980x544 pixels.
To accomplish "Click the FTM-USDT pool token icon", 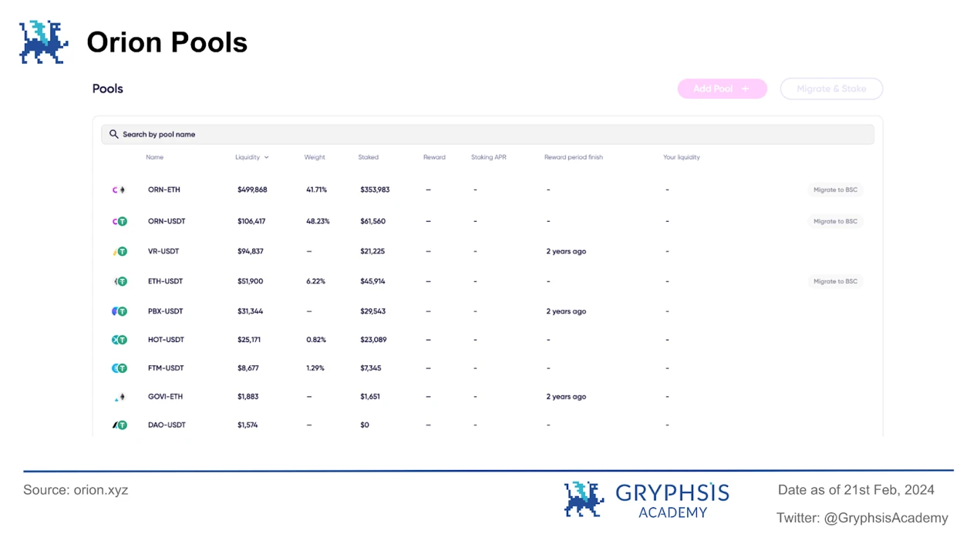I will point(120,368).
